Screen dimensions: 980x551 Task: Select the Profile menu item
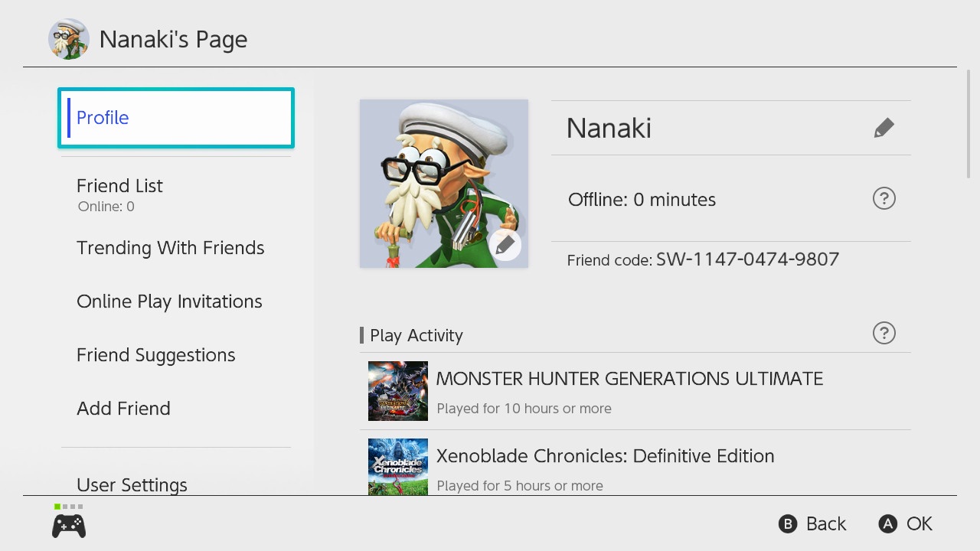click(176, 118)
